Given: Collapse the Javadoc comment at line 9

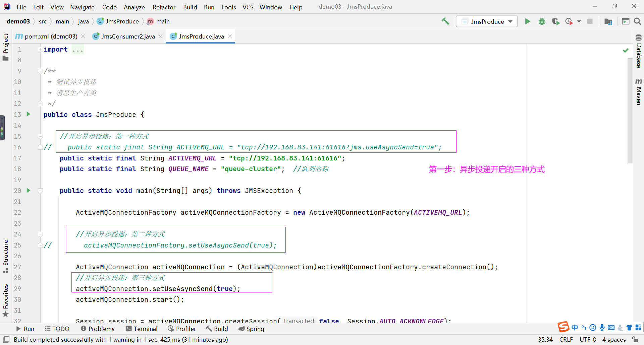Looking at the screenshot, I should point(40,71).
